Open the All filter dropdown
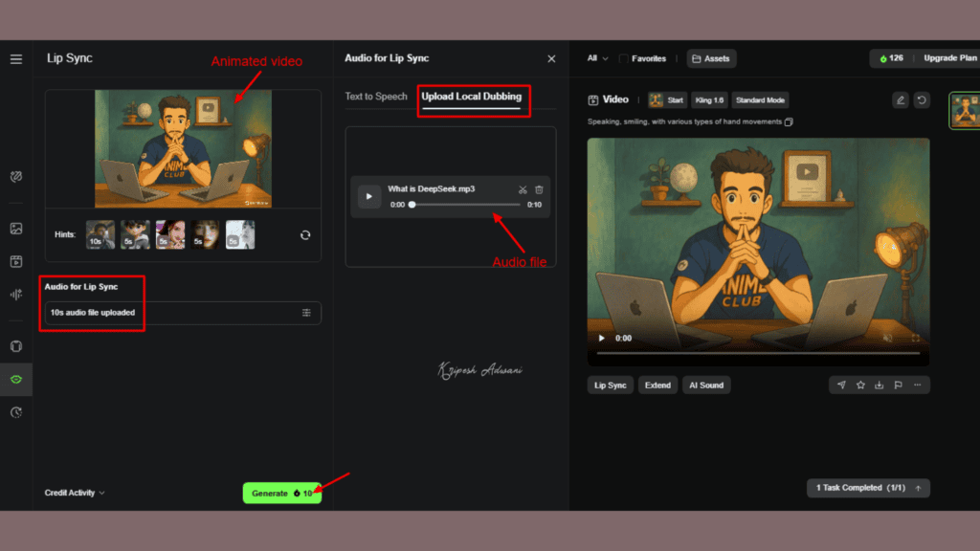This screenshot has height=551, width=980. 596,58
